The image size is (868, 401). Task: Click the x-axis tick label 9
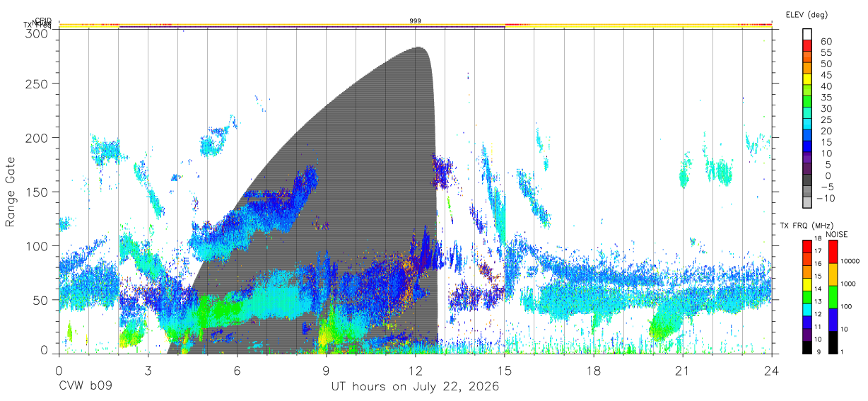tap(326, 370)
